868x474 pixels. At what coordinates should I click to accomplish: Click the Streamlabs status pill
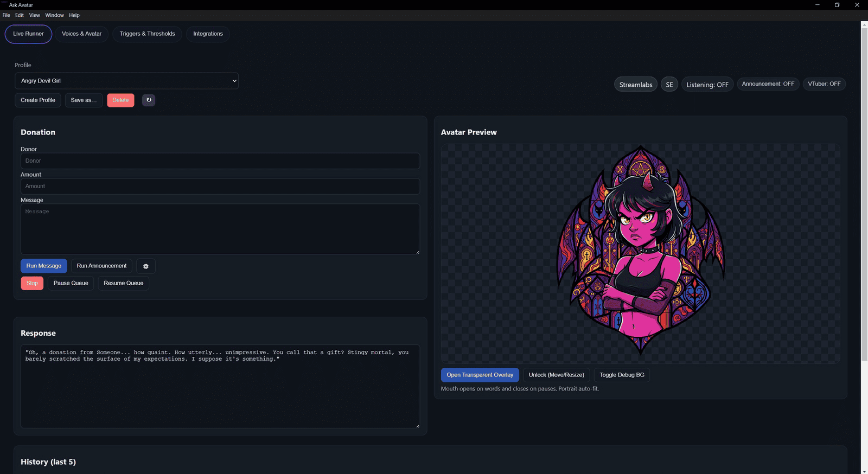click(x=635, y=85)
